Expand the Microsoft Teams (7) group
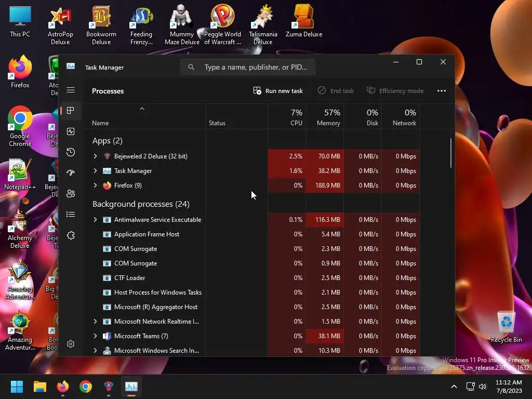Image resolution: width=532 pixels, height=399 pixels. tap(96, 336)
